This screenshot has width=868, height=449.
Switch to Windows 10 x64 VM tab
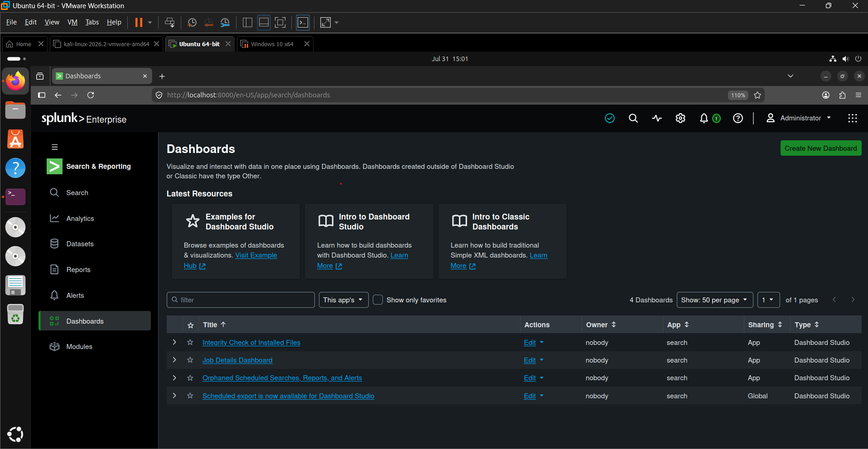(272, 44)
